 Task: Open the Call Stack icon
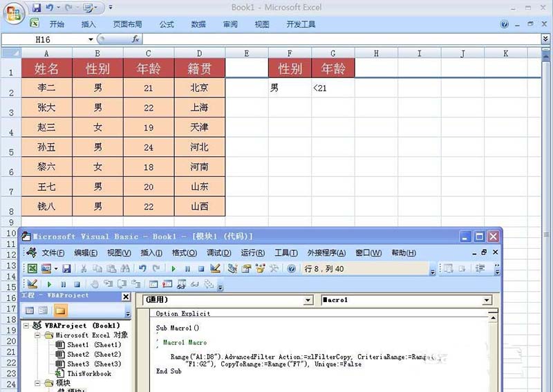click(x=209, y=284)
